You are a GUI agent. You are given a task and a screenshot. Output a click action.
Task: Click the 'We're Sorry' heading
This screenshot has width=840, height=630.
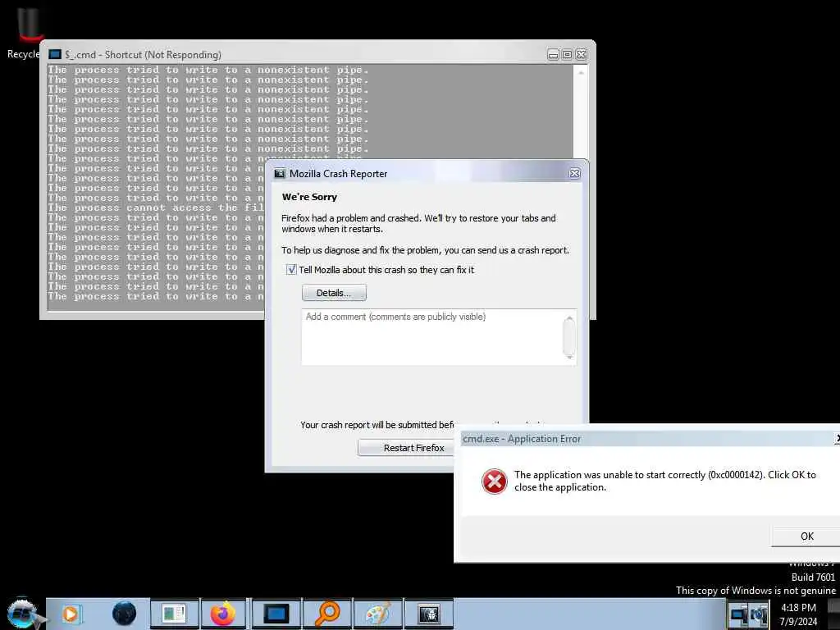309,197
